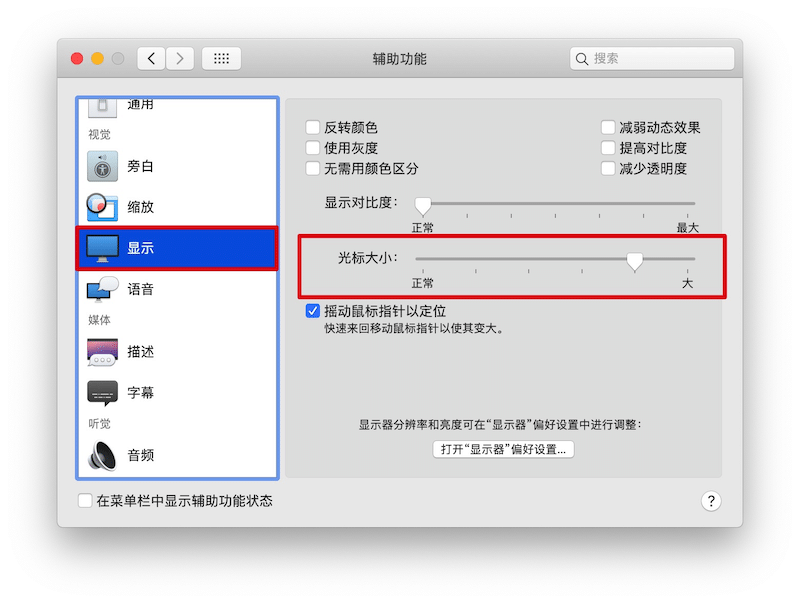Image resolution: width=800 pixels, height=603 pixels.
Task: Check 在菜单栏中显示辅助功能状态 box
Action: [x=85, y=500]
